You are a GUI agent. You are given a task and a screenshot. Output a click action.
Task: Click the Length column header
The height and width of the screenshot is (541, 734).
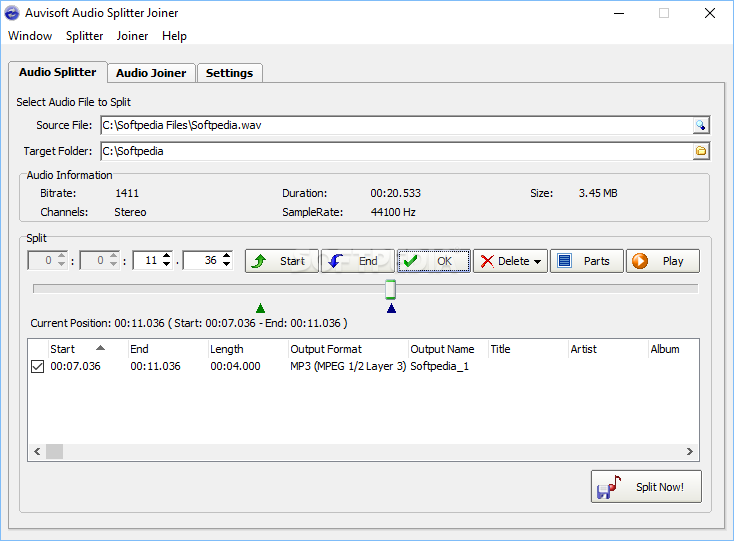(x=248, y=349)
